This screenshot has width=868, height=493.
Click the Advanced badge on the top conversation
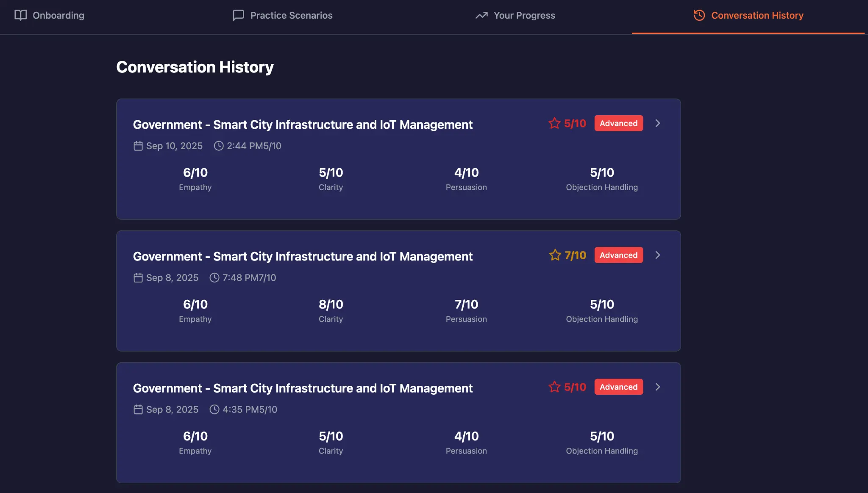pos(618,123)
